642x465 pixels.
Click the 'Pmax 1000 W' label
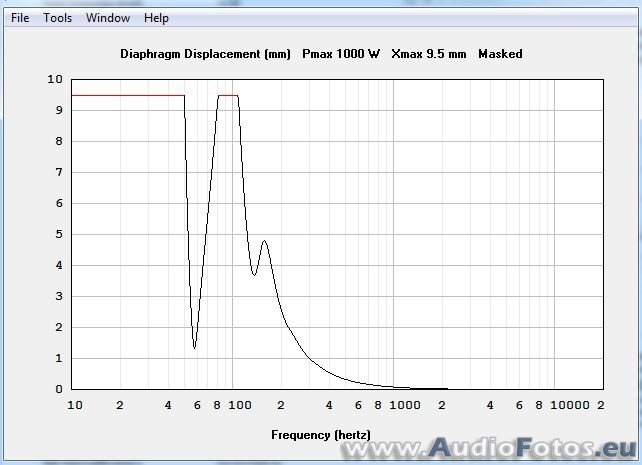pos(341,54)
